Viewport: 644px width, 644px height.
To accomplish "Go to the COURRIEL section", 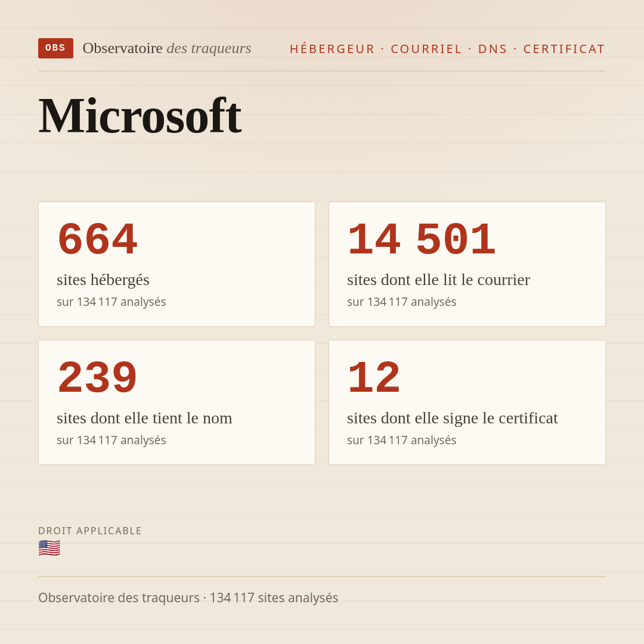I will coord(426,49).
